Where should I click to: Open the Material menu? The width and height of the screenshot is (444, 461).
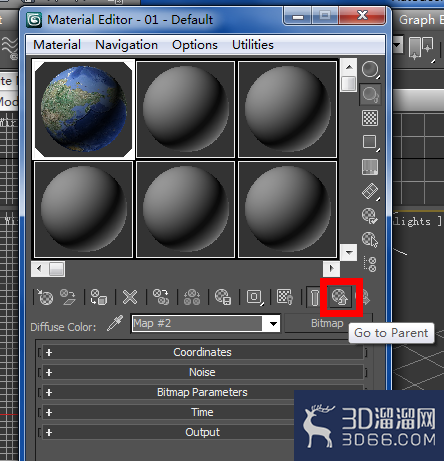pyautogui.click(x=57, y=45)
